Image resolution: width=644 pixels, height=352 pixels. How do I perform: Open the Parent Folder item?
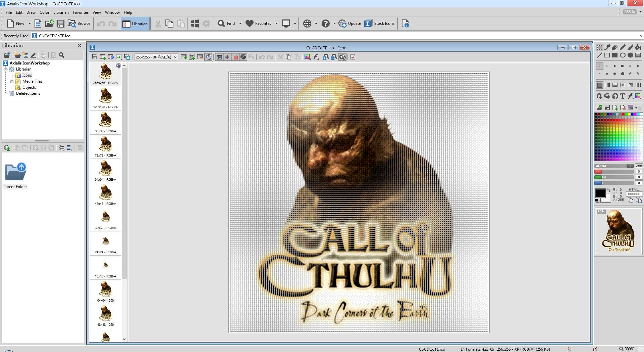pyautogui.click(x=15, y=176)
